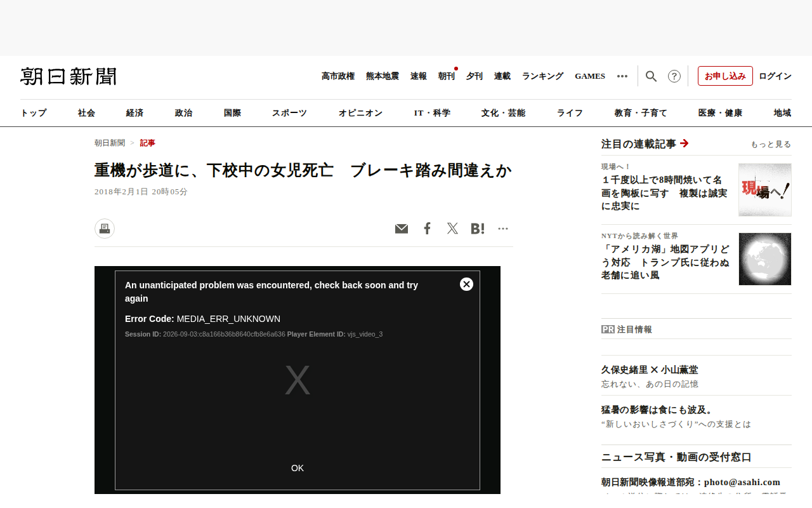Screen dimensions: 812x508
Task: Share the article on Facebook
Action: coord(427,229)
